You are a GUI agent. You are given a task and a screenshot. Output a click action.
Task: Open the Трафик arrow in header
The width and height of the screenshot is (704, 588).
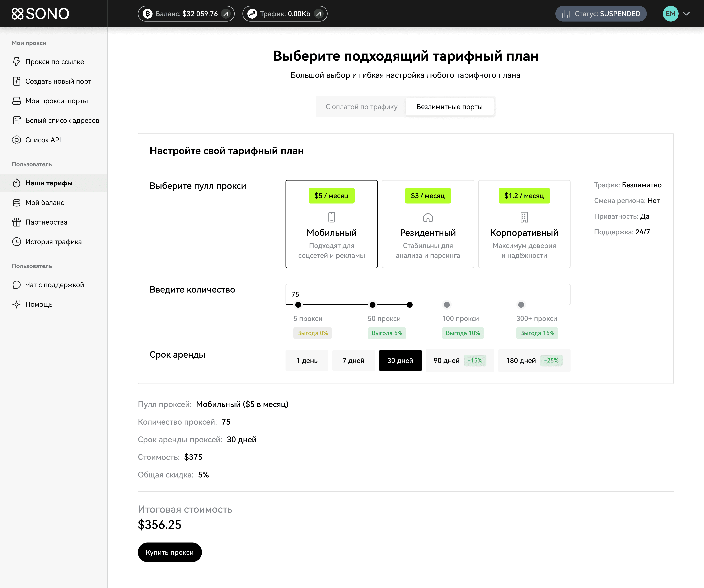319,14
